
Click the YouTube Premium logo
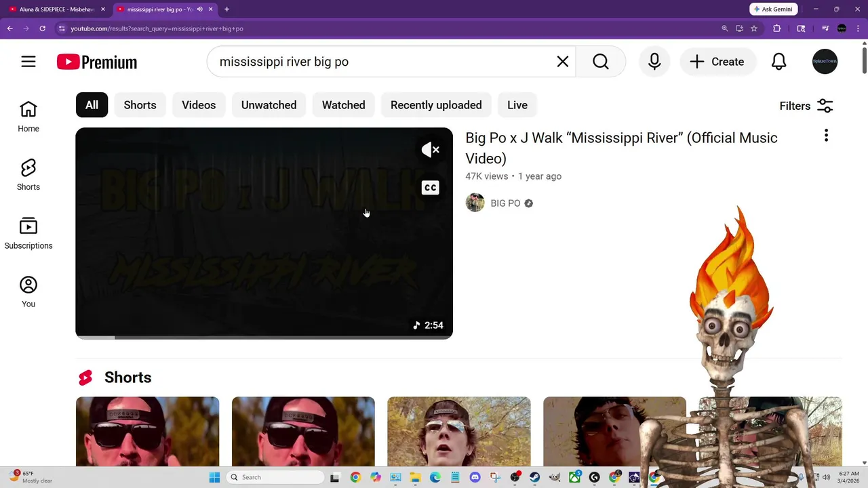point(97,62)
